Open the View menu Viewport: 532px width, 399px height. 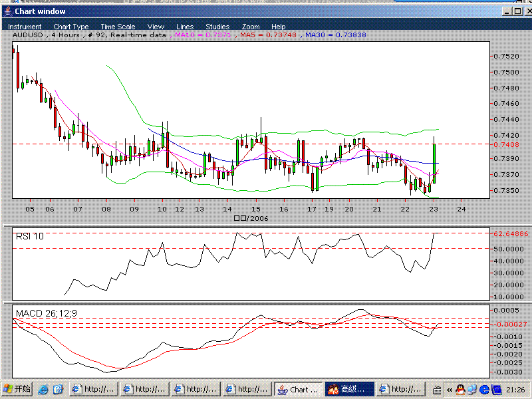[156, 27]
